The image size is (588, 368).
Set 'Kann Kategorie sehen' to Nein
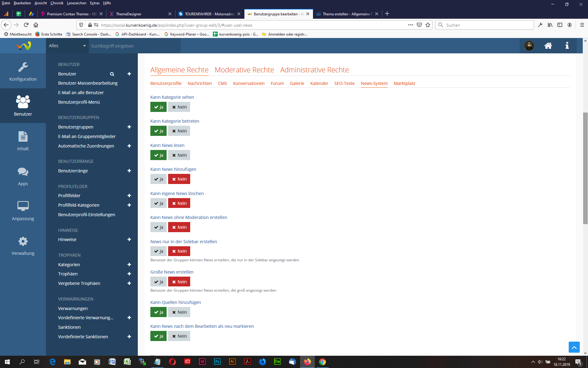click(x=179, y=107)
